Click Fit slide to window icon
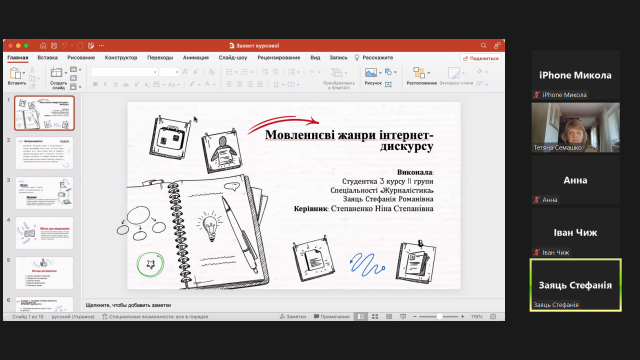Viewport: 640px width, 360px height. tap(493, 317)
